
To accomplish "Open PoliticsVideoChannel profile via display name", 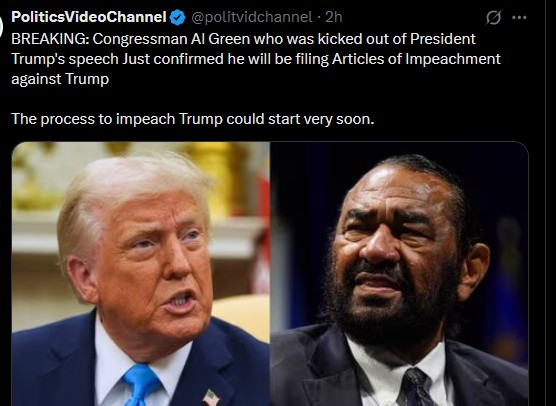I will pyautogui.click(x=89, y=17).
